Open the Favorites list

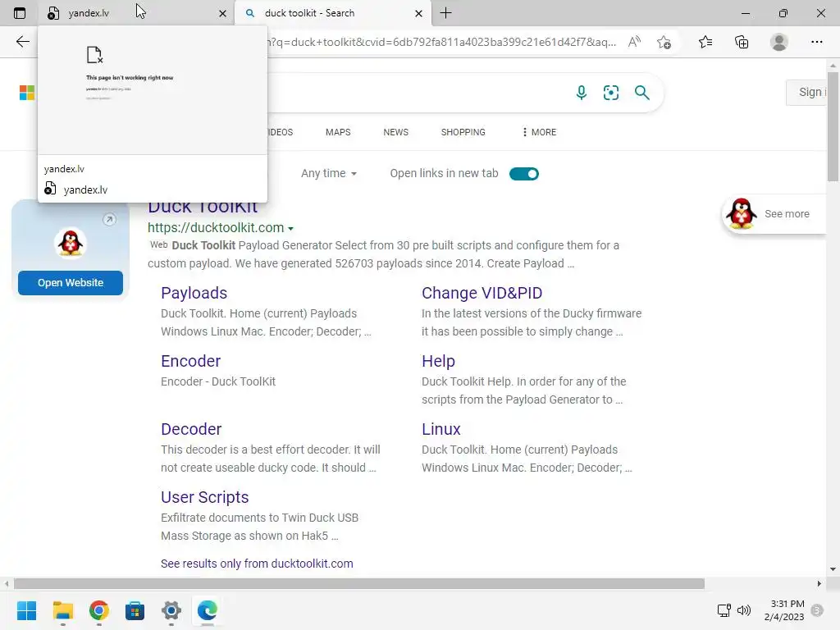point(705,42)
